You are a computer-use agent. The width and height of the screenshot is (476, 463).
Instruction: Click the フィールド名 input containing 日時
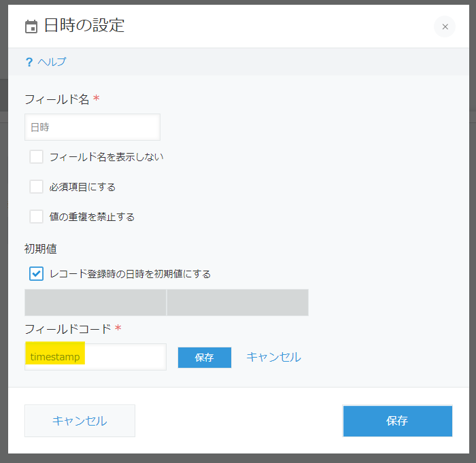[x=92, y=127]
